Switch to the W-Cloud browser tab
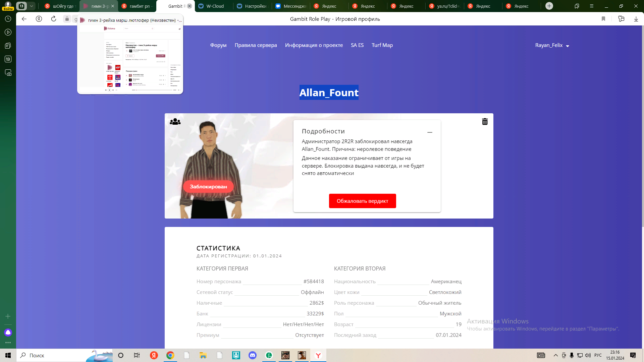The image size is (644, 362). [215, 6]
